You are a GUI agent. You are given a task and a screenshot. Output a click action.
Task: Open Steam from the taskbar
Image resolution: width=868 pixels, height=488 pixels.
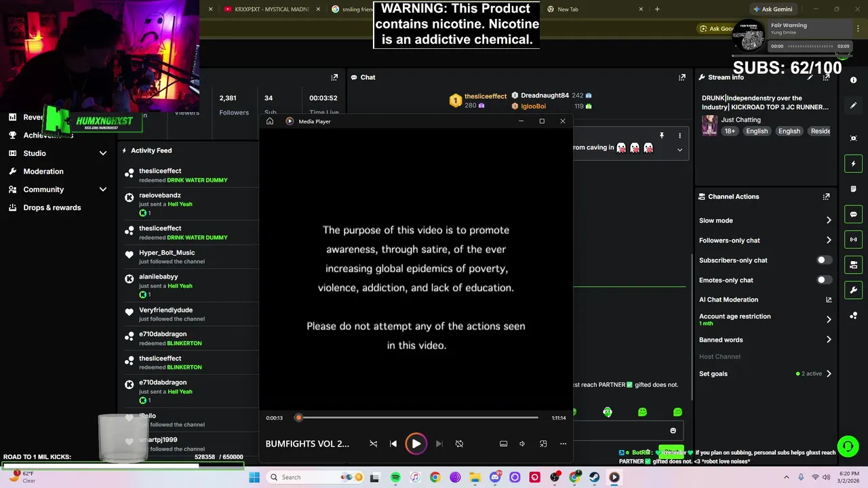click(594, 477)
